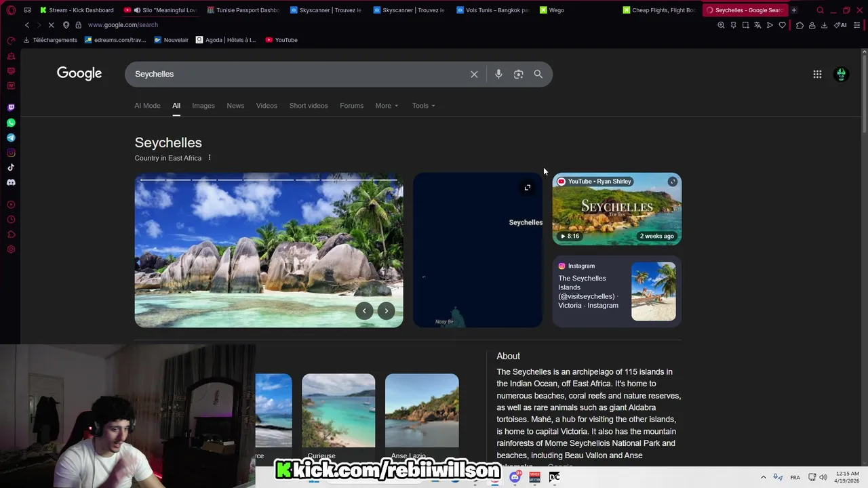
Task: Open the Google apps grid
Action: (817, 75)
